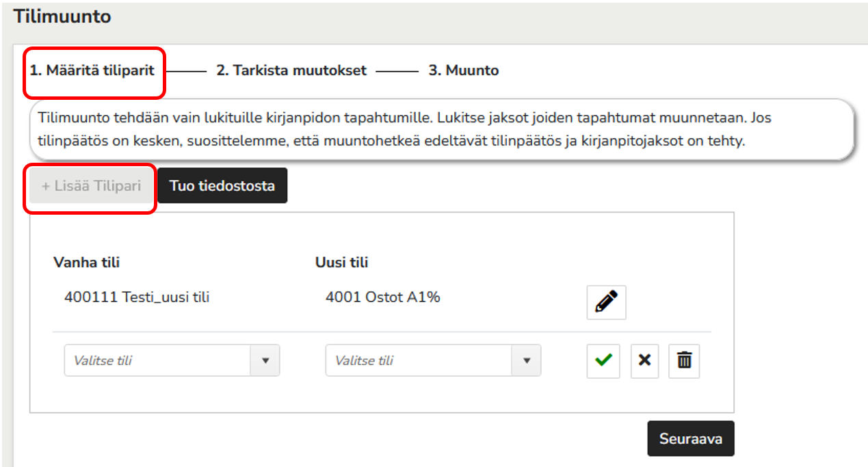Click the info note about lukituille tapahtumille
The image size is (868, 467).
tap(442, 130)
